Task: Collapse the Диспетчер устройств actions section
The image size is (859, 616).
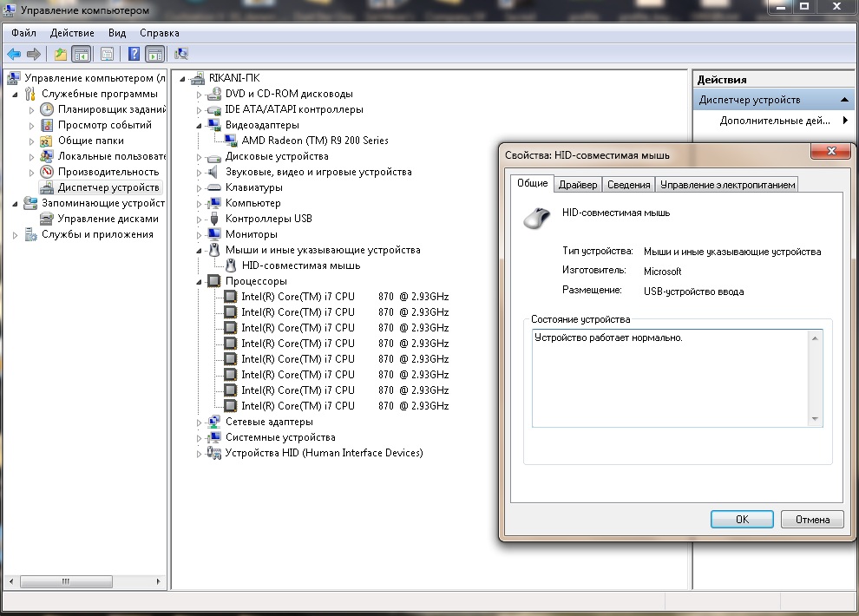Action: [x=844, y=100]
